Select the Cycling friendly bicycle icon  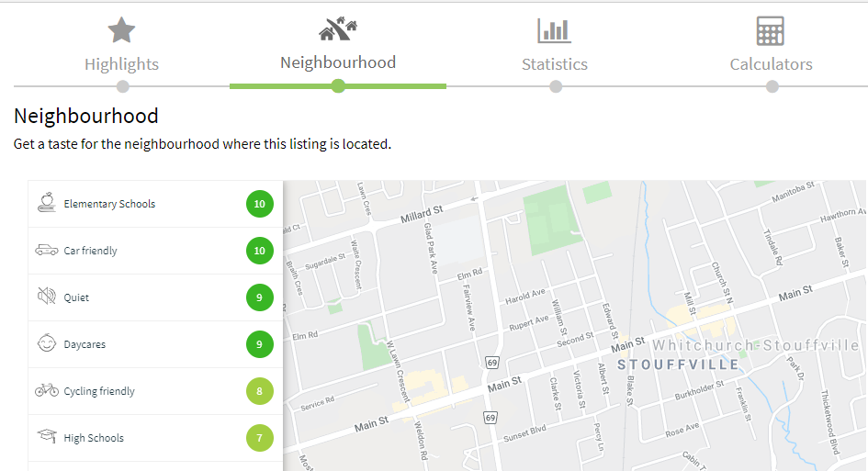(x=47, y=390)
